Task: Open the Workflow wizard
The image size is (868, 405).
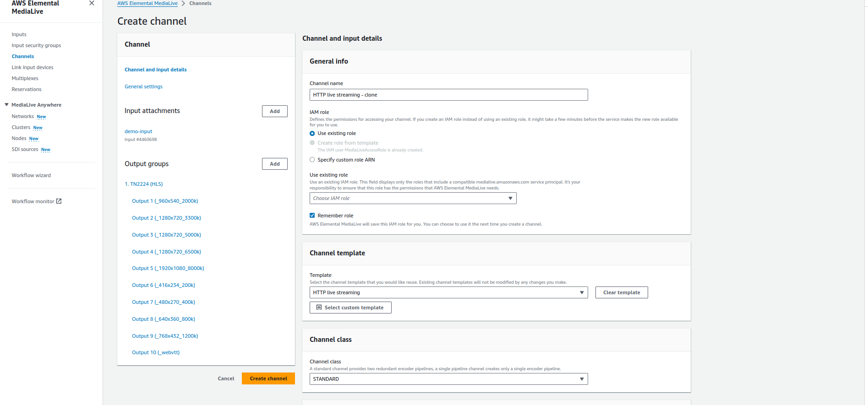Action: 31,175
